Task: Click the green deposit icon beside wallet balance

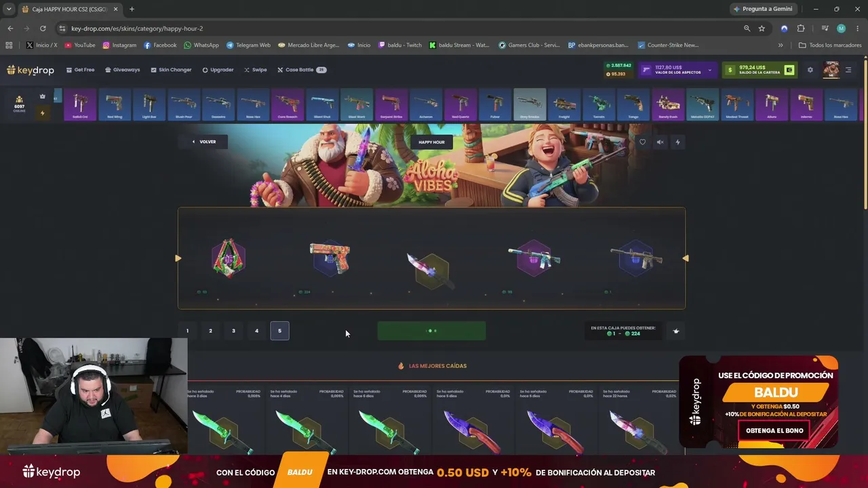Action: point(789,70)
